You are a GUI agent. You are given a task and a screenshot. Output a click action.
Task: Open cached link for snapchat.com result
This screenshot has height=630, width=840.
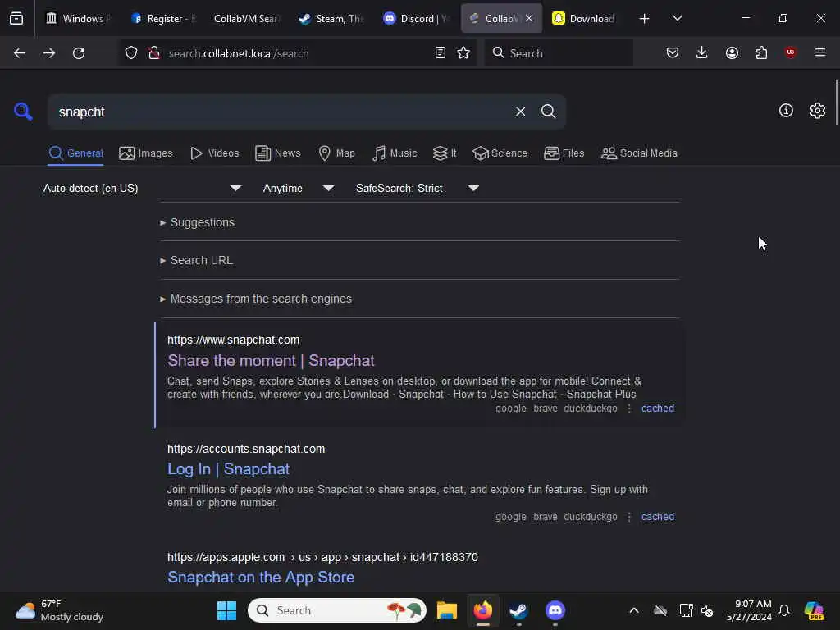(x=657, y=409)
